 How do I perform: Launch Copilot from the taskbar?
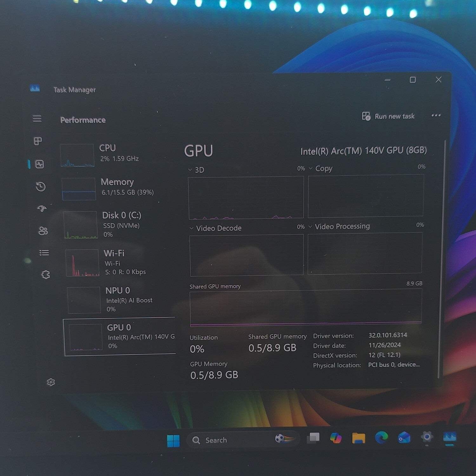click(x=335, y=438)
